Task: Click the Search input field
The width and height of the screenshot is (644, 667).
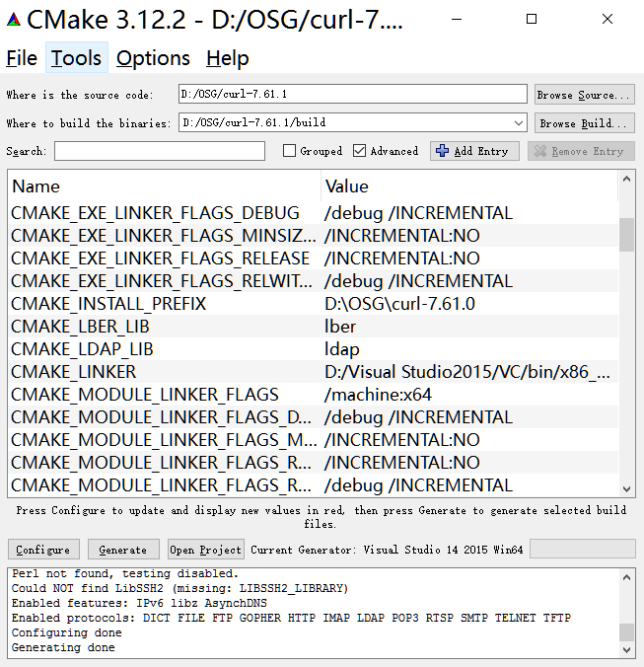Action: pos(160,151)
